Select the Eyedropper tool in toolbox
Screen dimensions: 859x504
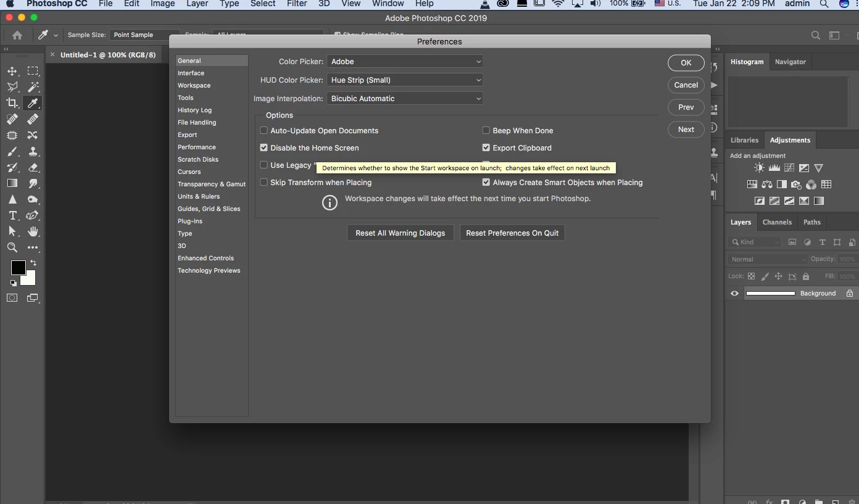pos(33,103)
